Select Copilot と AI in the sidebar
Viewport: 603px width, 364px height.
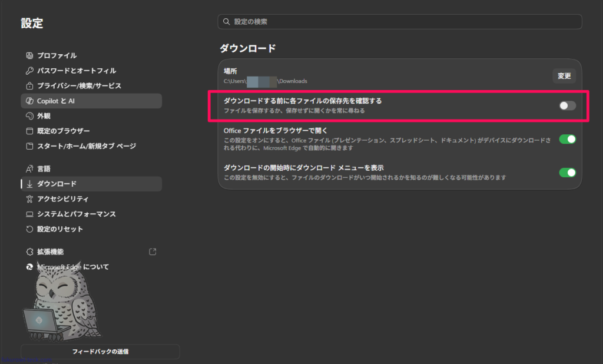point(91,101)
